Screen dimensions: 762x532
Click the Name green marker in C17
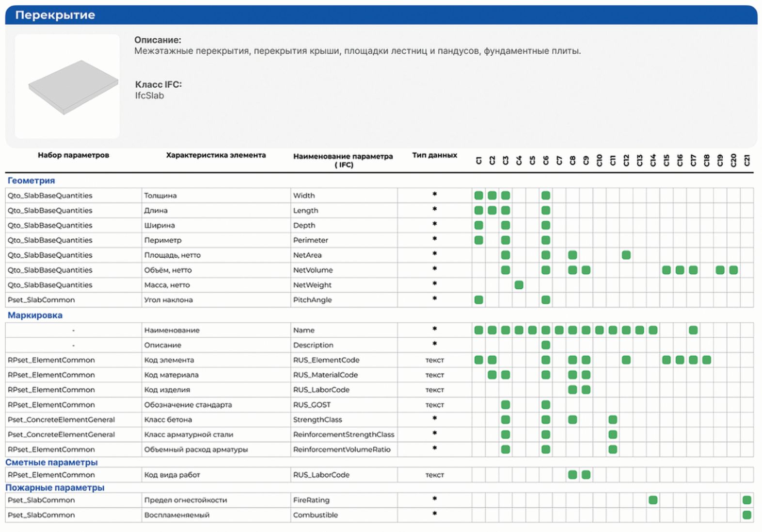pyautogui.click(x=693, y=330)
